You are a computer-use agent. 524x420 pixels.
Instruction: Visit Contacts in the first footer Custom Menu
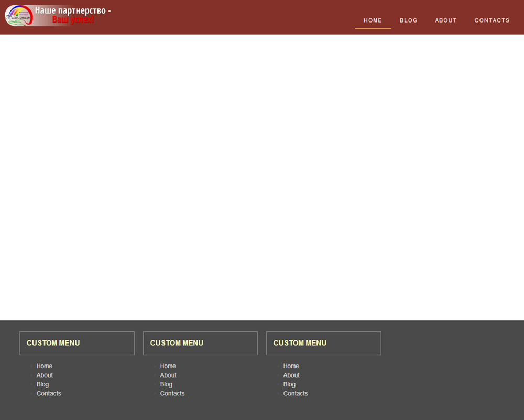(x=49, y=393)
